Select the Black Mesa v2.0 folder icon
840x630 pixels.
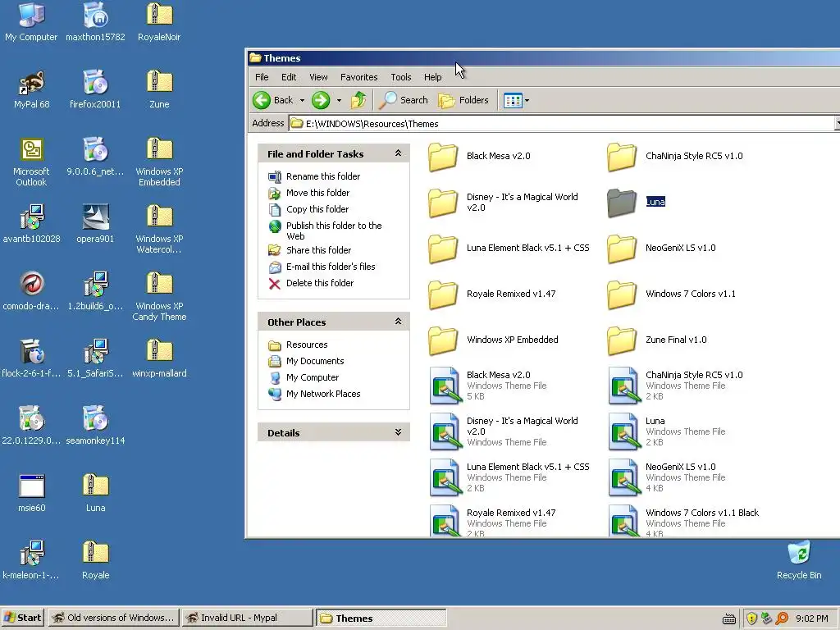click(443, 157)
